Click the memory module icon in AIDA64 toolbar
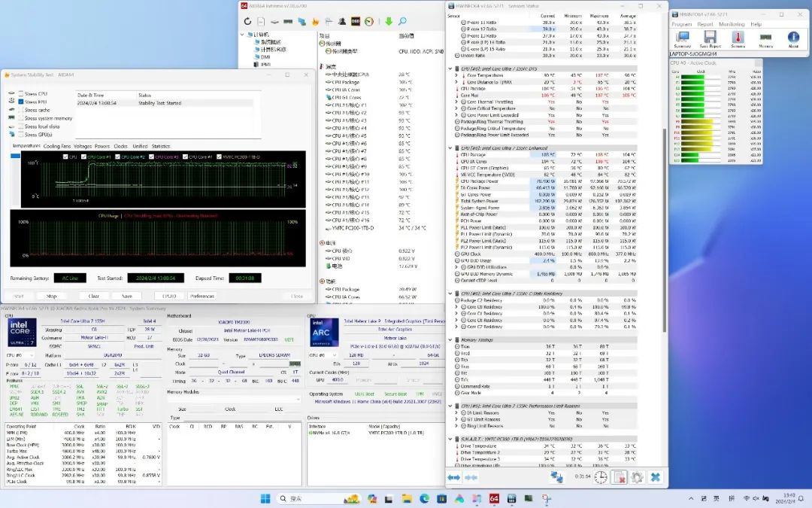 click(288, 21)
